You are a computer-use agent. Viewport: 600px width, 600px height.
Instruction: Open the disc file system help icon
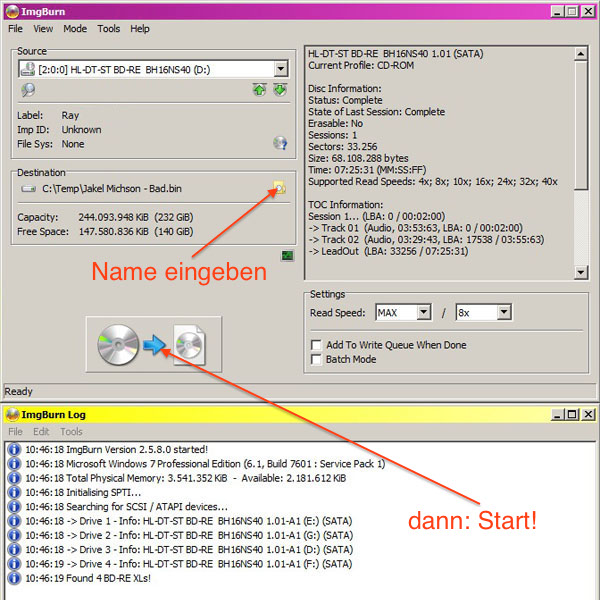pyautogui.click(x=280, y=143)
